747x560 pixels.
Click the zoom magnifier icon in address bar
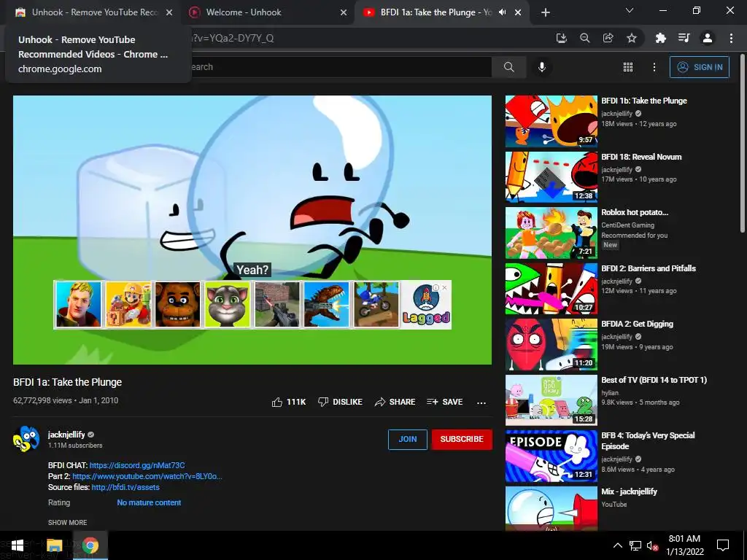[584, 38]
